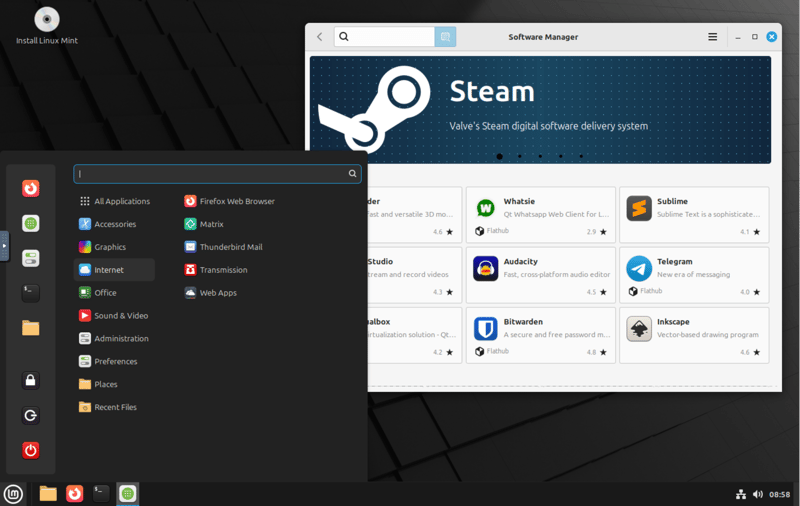This screenshot has height=506, width=800.
Task: Select the Accessories category
Action: pos(114,224)
